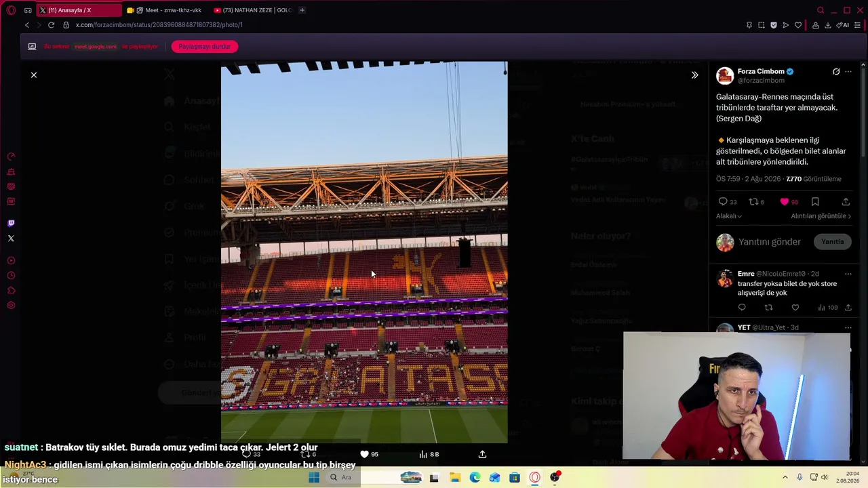Click the pinboard pin icon in address bar
This screenshot has height=488, width=868.
tap(749, 25)
